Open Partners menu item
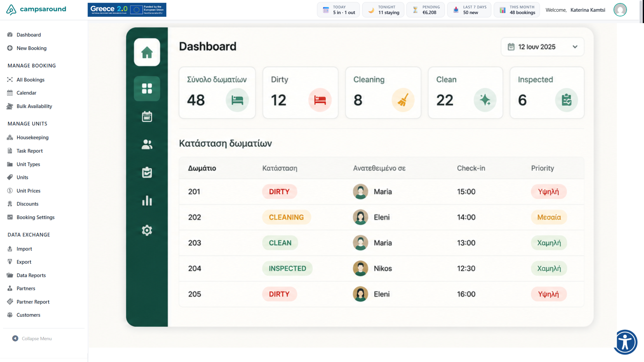This screenshot has width=644, height=362. click(x=26, y=288)
